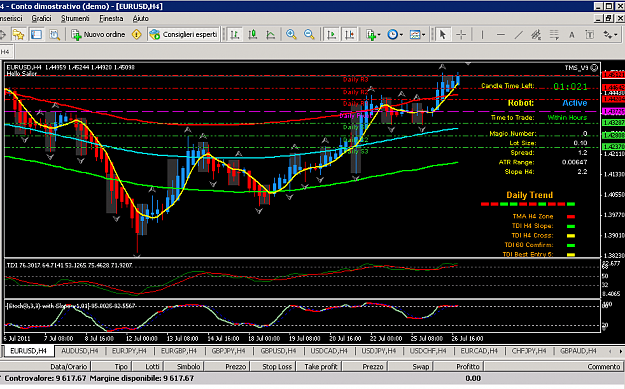Switch to the USDCHF,H4 chart tab
Screen dimensions: 625x389
pyautogui.click(x=428, y=351)
